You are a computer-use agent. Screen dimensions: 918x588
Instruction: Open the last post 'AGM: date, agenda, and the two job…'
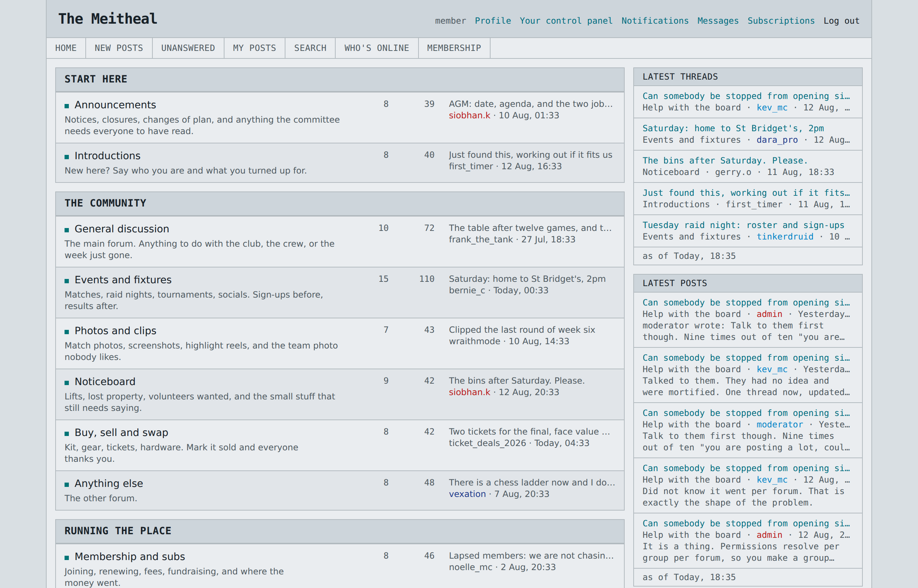[531, 104]
